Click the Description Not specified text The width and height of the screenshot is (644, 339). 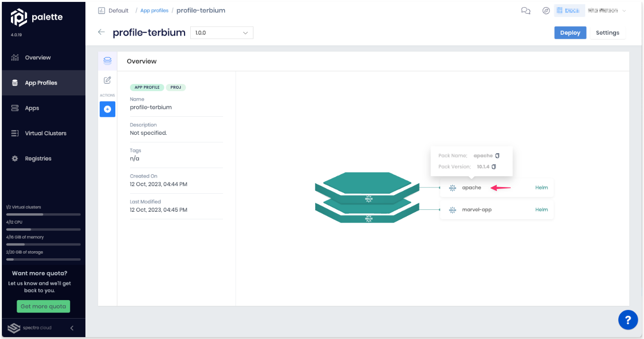click(148, 133)
